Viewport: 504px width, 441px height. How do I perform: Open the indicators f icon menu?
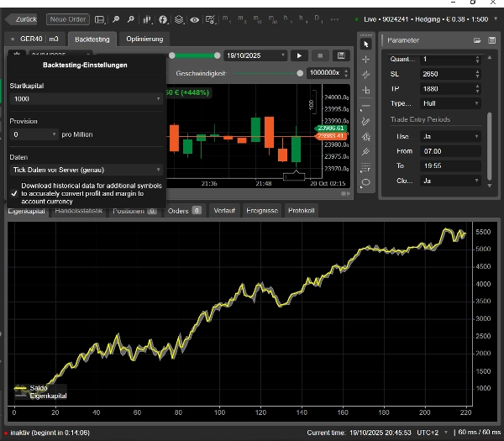[x=163, y=19]
